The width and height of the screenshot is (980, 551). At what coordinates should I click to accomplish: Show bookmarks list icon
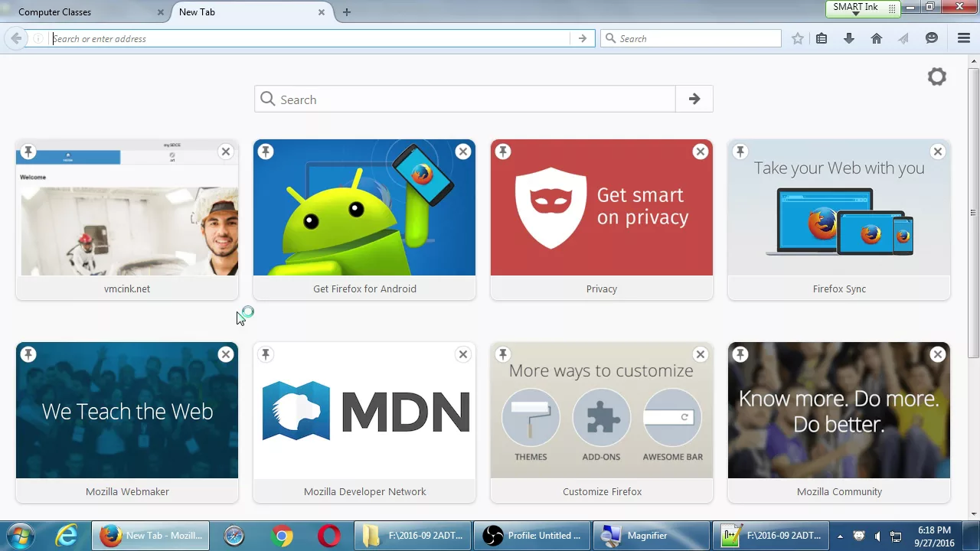tap(822, 38)
